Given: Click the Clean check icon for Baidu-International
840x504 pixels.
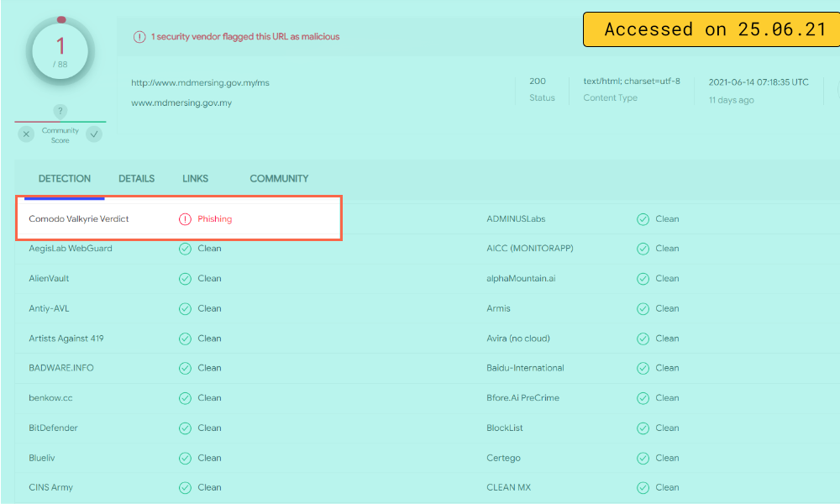Looking at the screenshot, I should pyautogui.click(x=643, y=369).
